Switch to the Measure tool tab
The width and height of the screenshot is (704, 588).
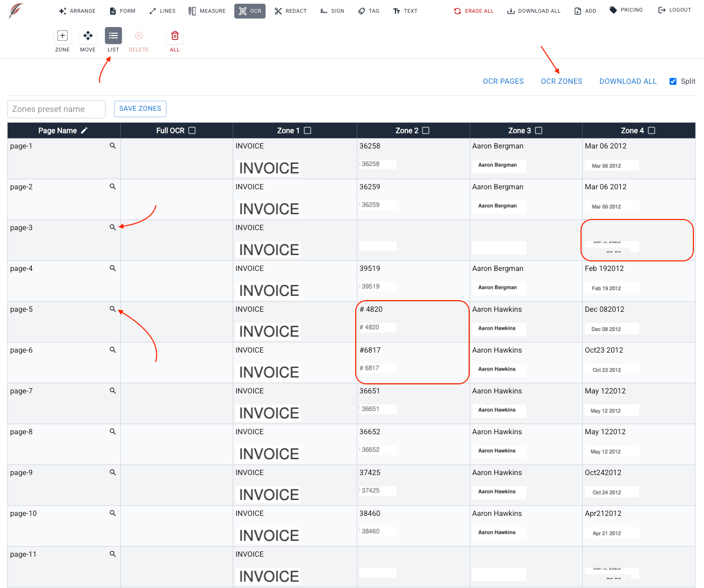pos(207,11)
